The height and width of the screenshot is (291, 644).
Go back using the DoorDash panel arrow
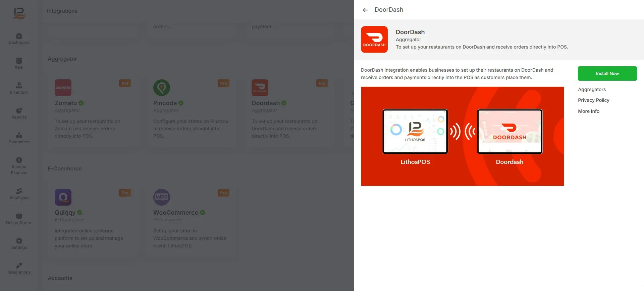366,10
